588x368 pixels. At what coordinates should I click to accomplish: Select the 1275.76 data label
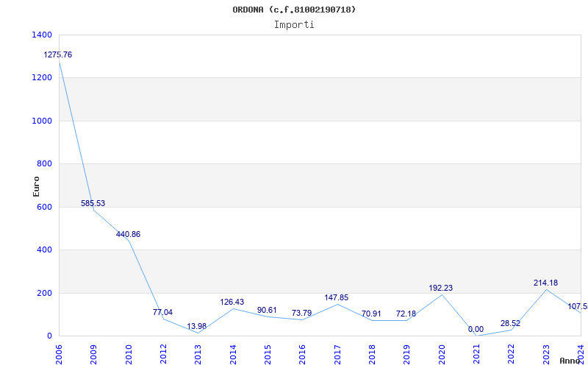coord(58,55)
